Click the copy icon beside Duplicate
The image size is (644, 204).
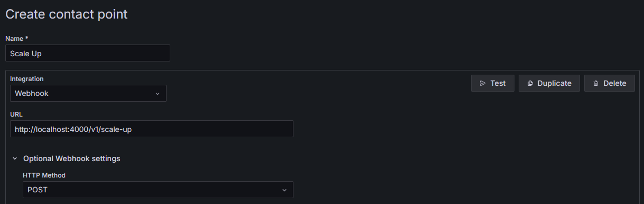[x=530, y=83]
